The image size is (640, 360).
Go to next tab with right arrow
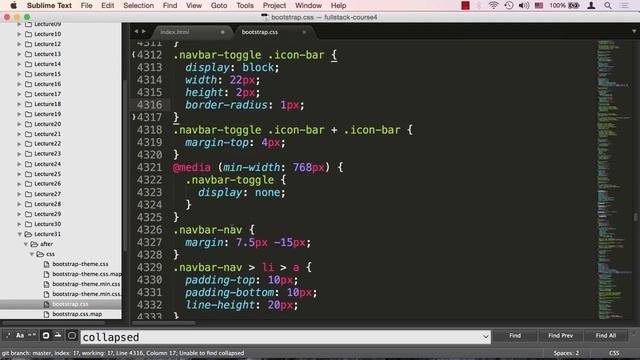[x=144, y=31]
